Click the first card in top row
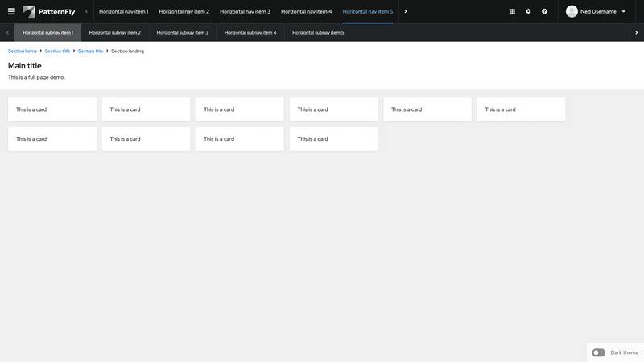 (x=52, y=109)
